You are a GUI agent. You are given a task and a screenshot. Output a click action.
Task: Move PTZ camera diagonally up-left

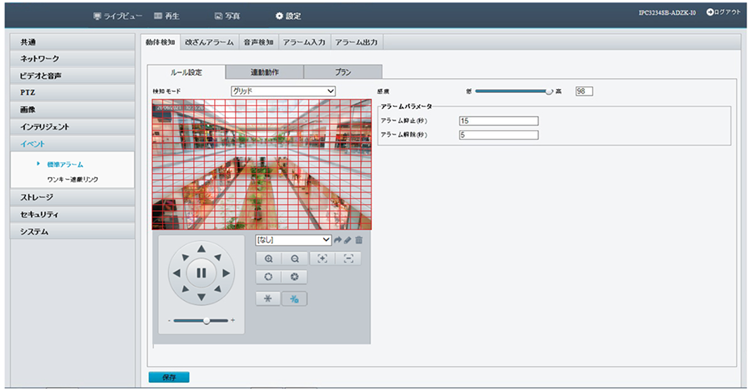click(x=185, y=257)
